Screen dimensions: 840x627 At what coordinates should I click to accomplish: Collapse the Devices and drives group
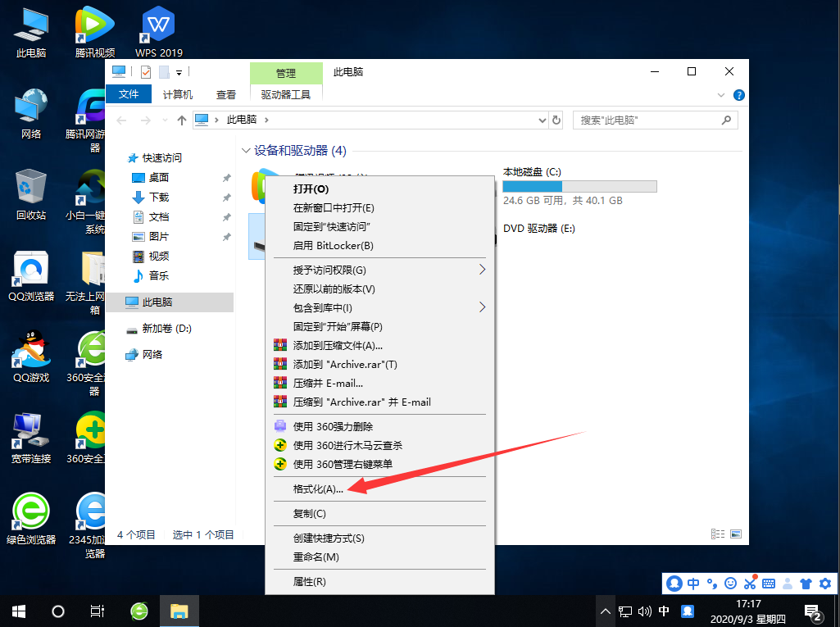click(x=246, y=151)
